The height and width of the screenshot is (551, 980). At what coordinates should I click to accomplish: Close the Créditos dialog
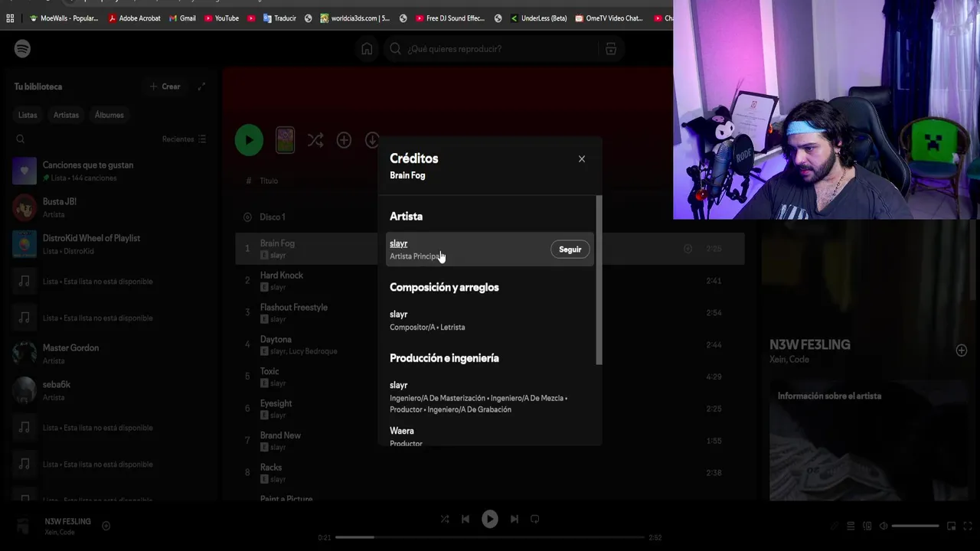point(582,159)
